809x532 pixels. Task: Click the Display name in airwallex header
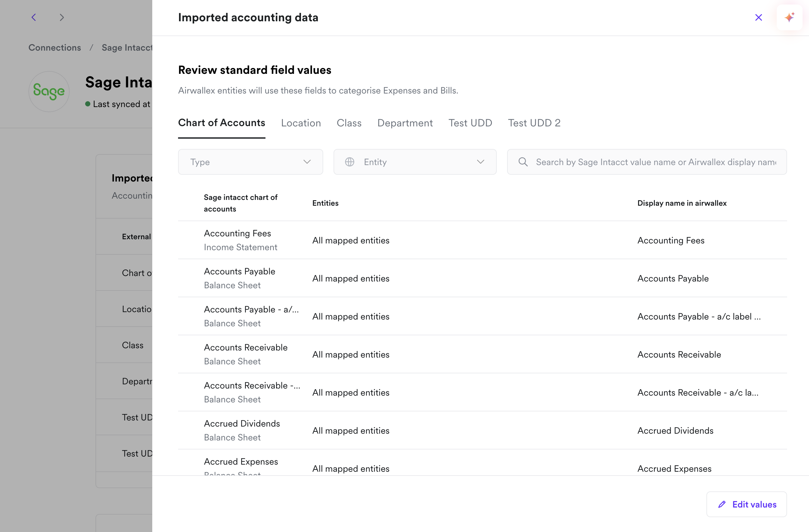tap(682, 203)
